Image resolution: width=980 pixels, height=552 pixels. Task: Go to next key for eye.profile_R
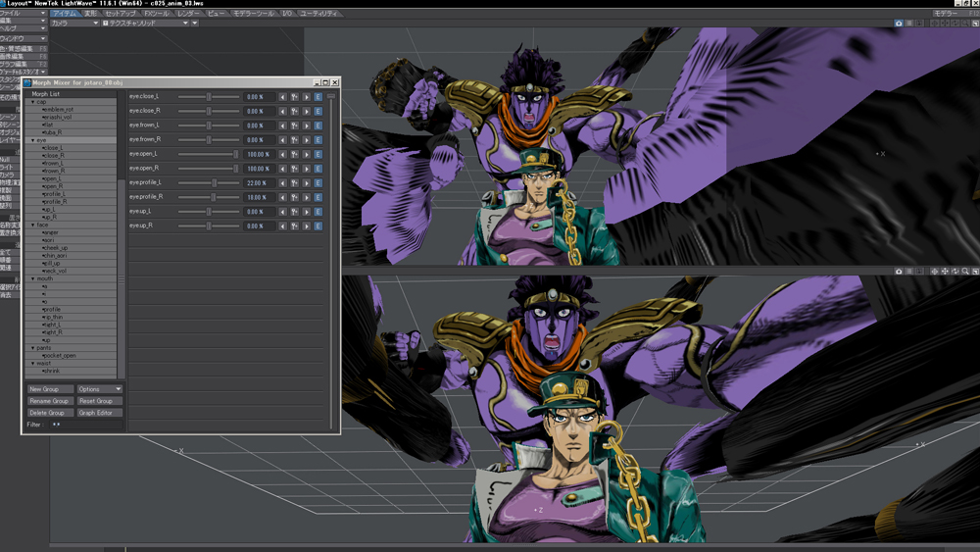[307, 197]
